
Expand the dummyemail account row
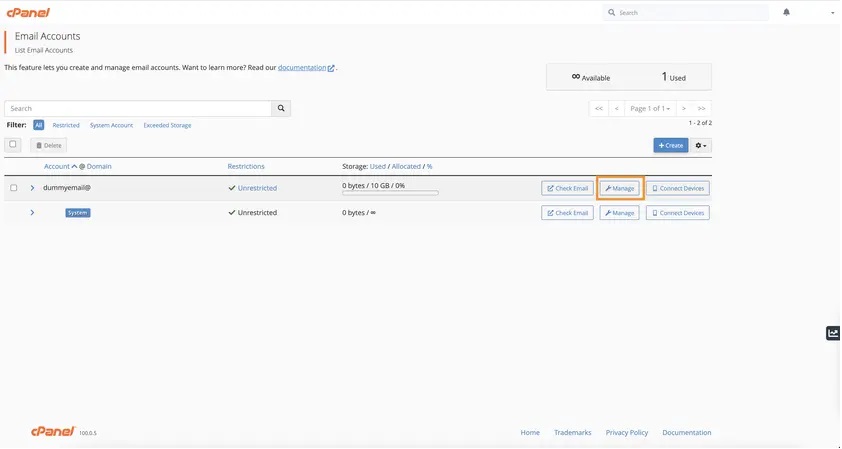[32, 188]
